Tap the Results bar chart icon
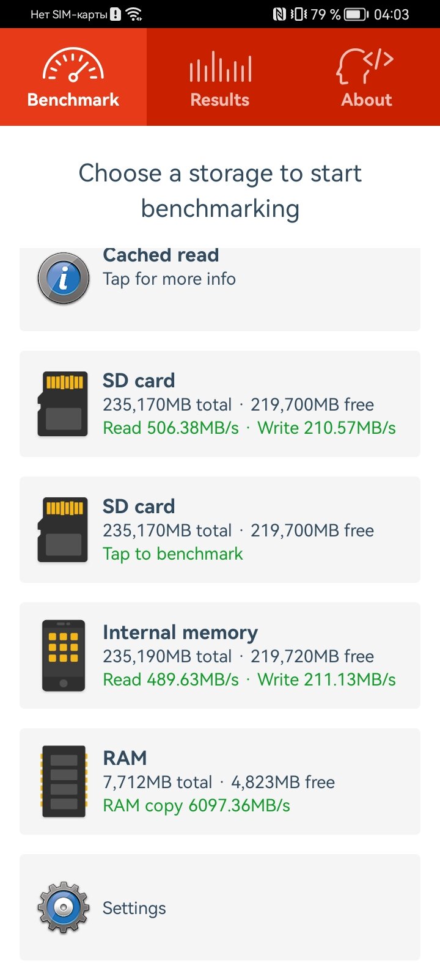Image resolution: width=440 pixels, height=980 pixels. (220, 66)
